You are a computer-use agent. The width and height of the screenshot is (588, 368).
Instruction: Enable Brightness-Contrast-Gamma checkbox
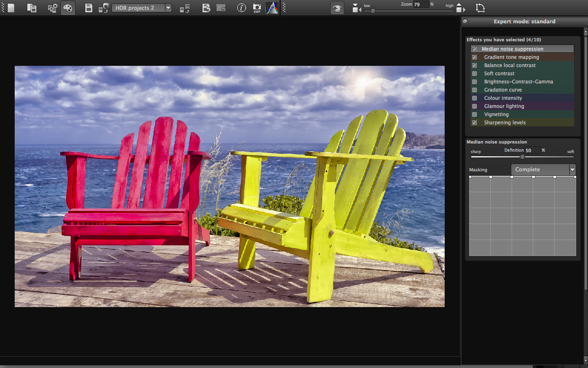coord(474,81)
